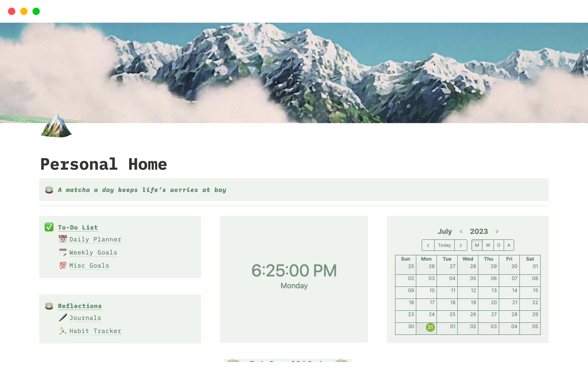Switch calendar to Month view
The image size is (588, 368).
(477, 245)
